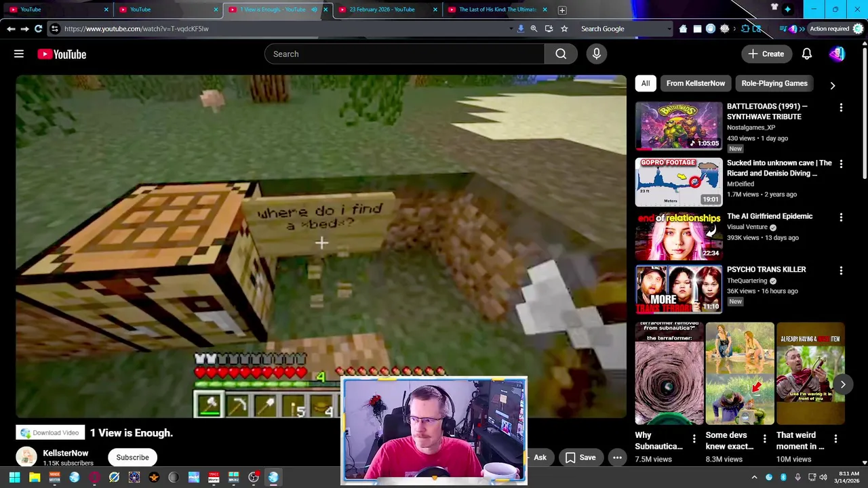Open the BATTLETOADS synthwave tribute thumbnail
Image resolution: width=868 pixels, height=488 pixels.
tap(679, 126)
